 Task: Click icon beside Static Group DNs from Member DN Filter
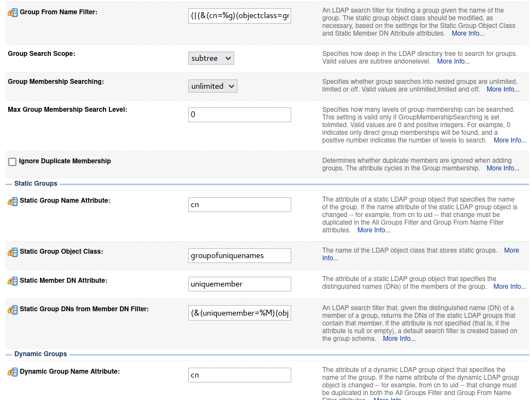(x=13, y=310)
